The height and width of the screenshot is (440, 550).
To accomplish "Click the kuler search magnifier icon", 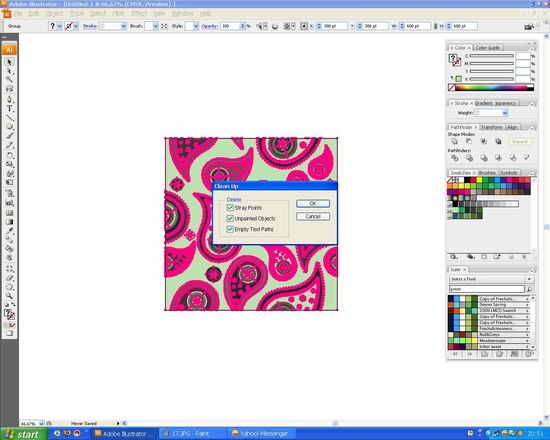I will (530, 289).
